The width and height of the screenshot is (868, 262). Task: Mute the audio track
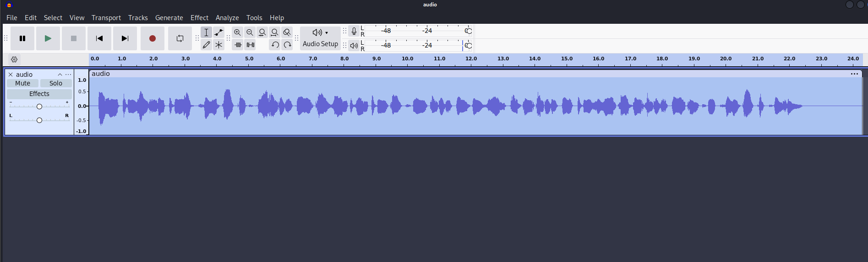point(22,83)
